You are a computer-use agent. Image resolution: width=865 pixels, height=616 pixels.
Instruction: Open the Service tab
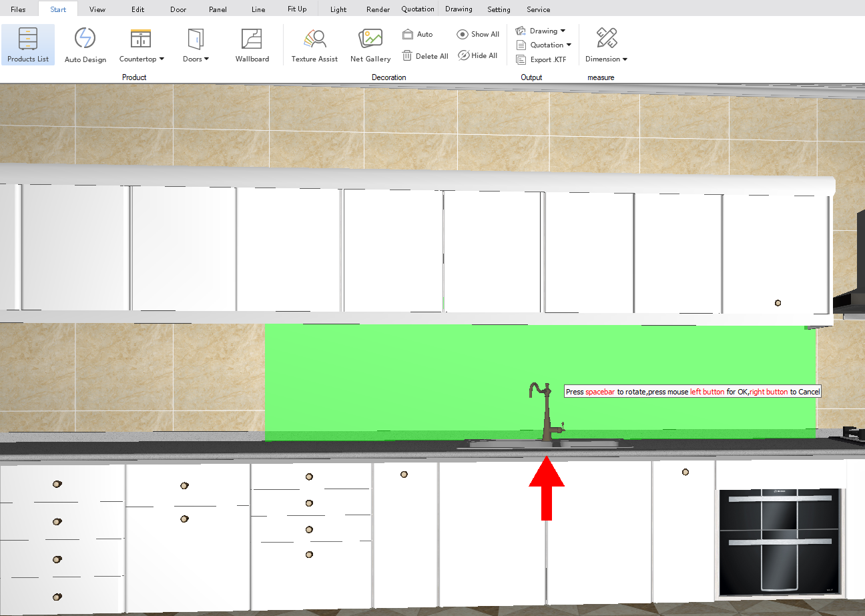[x=538, y=9]
